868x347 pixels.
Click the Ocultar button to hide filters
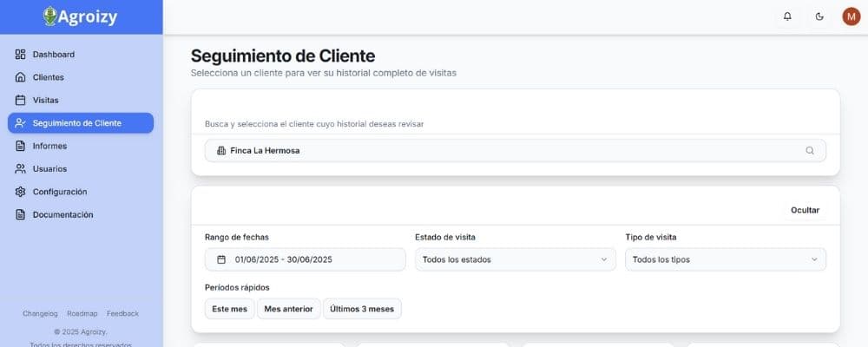(x=805, y=210)
